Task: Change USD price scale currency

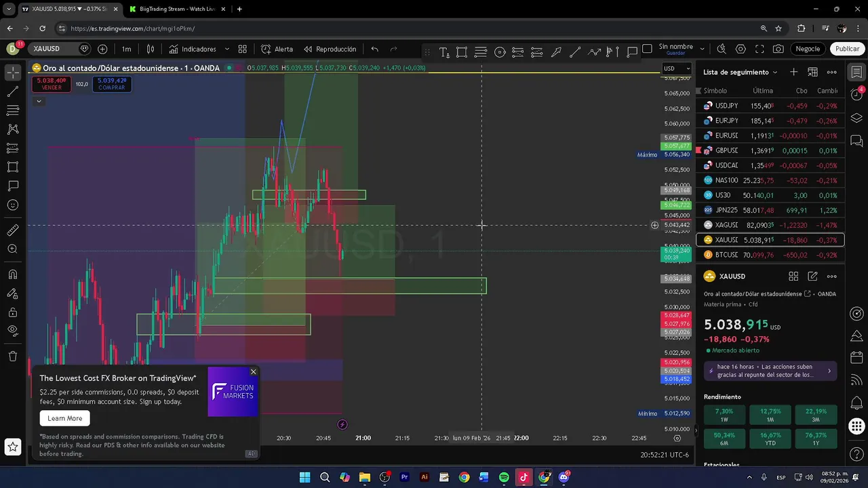Action: click(676, 68)
